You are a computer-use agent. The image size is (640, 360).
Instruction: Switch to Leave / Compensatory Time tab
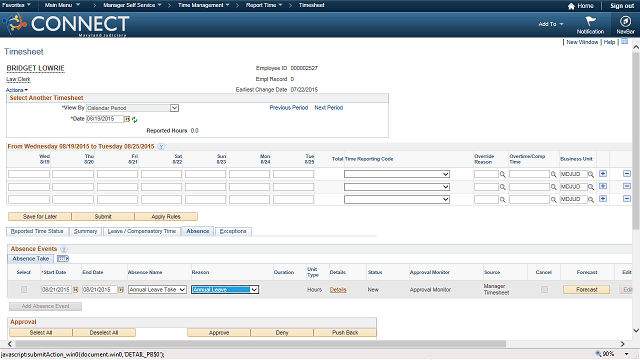(x=142, y=231)
